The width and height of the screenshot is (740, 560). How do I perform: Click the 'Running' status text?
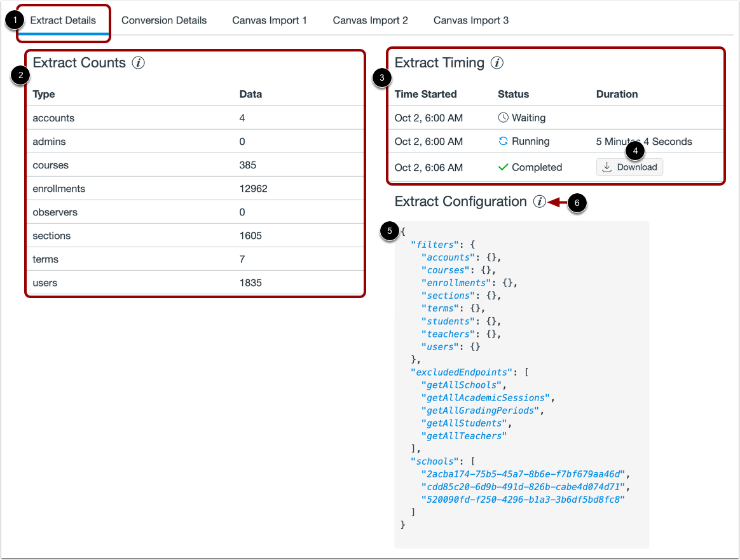530,142
